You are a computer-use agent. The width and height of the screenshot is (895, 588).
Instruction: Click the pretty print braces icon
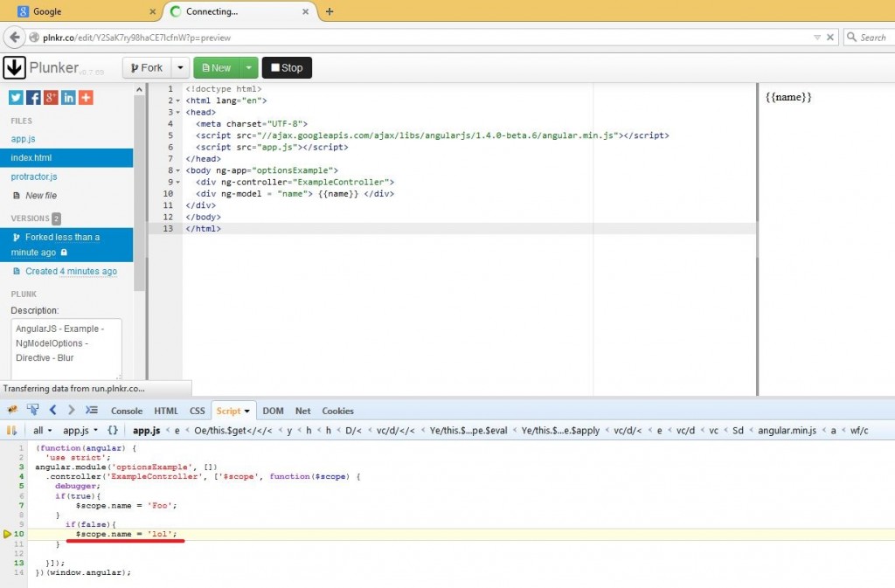[x=113, y=431]
